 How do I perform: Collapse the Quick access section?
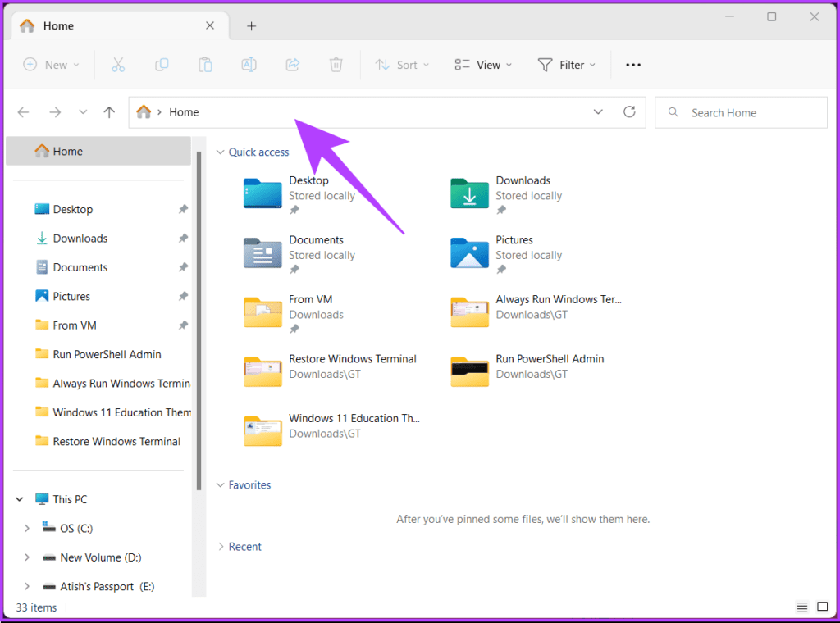[220, 152]
